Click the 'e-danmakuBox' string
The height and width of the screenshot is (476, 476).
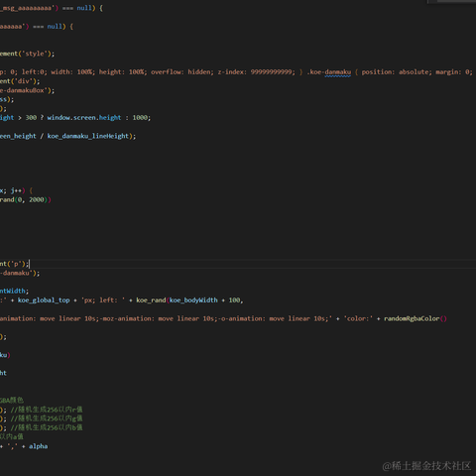point(24,90)
